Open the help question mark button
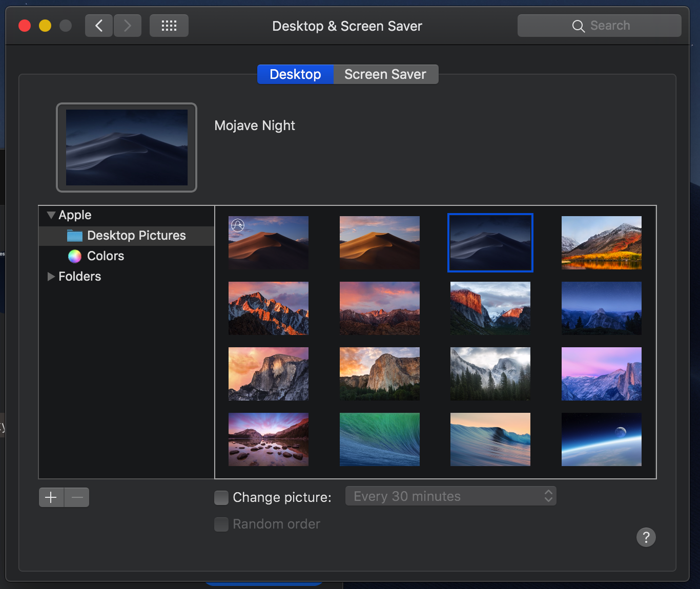700x589 pixels. (646, 537)
